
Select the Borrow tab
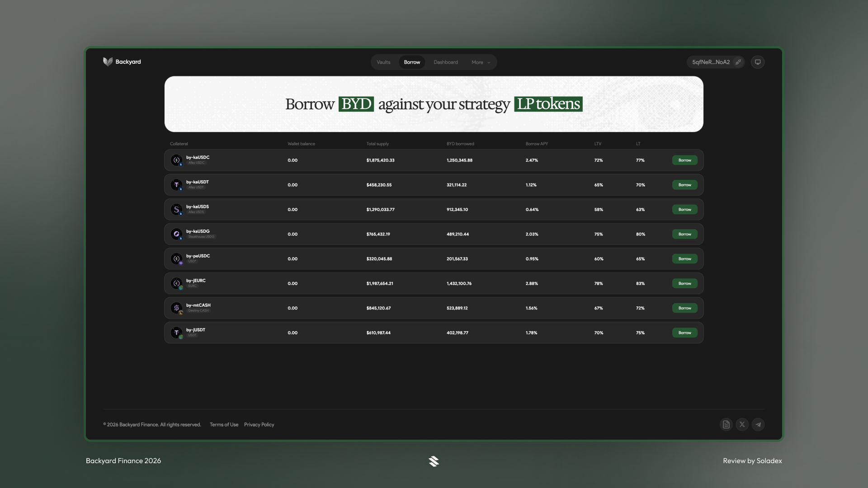point(412,62)
